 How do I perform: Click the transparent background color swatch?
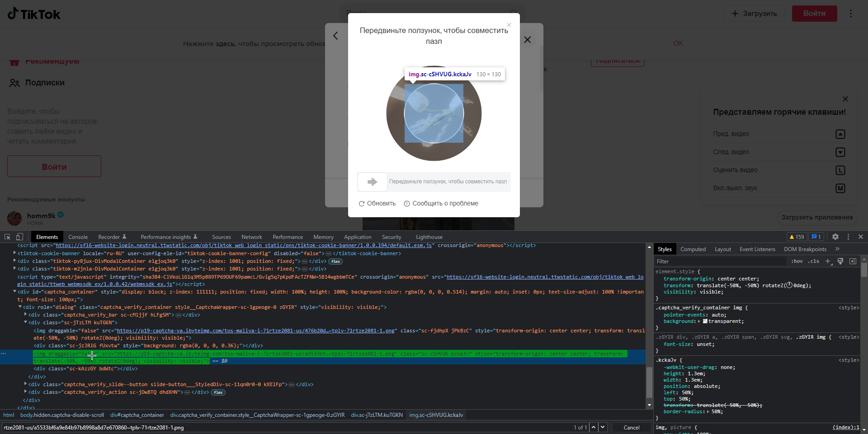click(x=705, y=322)
